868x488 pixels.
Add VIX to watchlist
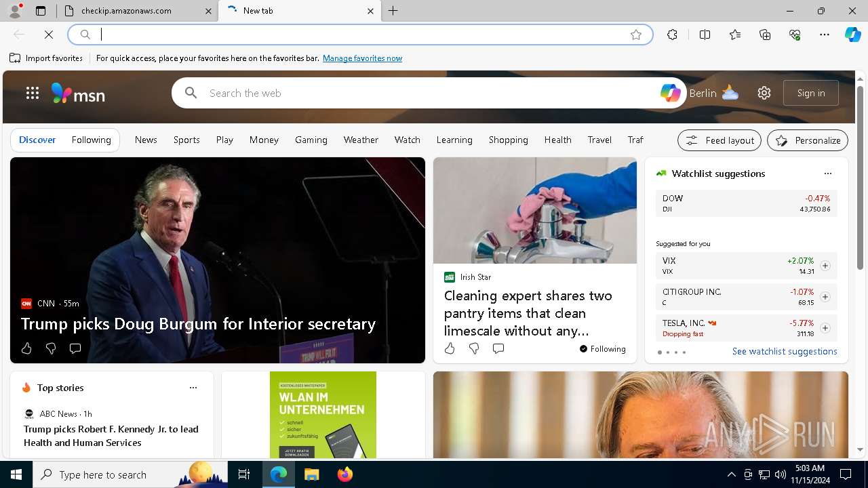click(825, 266)
